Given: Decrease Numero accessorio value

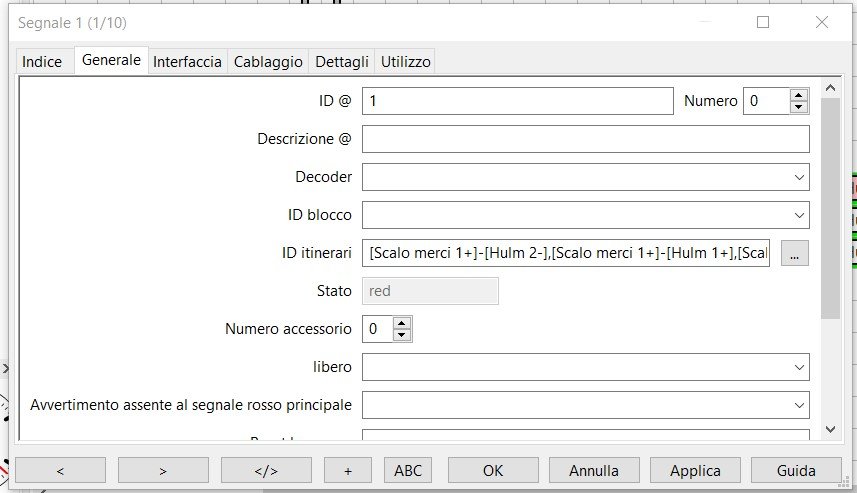Looking at the screenshot, I should (x=402, y=334).
